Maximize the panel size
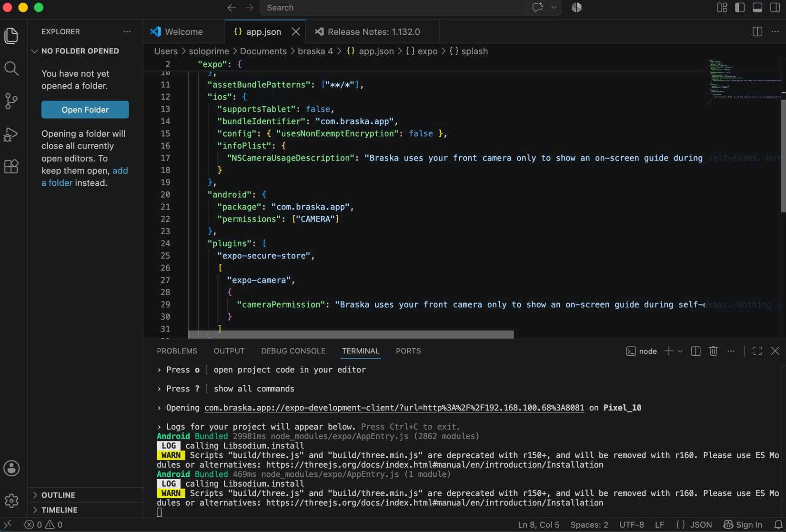Image resolution: width=786 pixels, height=532 pixels. 757,351
